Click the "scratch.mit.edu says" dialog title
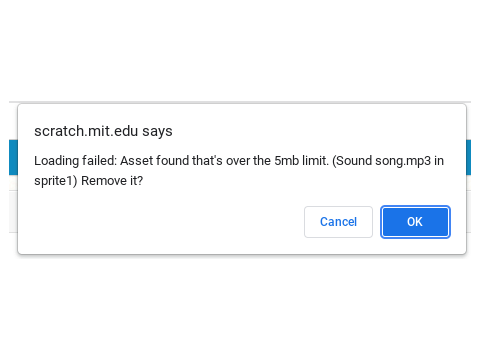This screenshot has height=360, width=480. 103,131
